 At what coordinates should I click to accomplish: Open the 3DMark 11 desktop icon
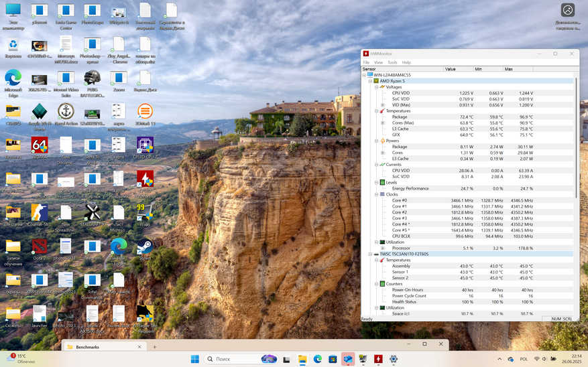(145, 112)
